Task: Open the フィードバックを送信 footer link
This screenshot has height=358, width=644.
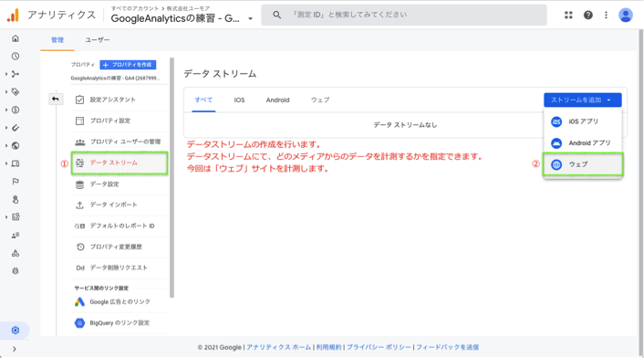Action: tap(447, 347)
